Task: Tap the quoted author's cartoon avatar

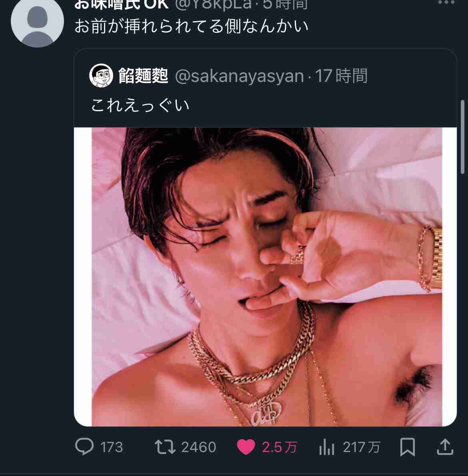Action: (x=101, y=76)
